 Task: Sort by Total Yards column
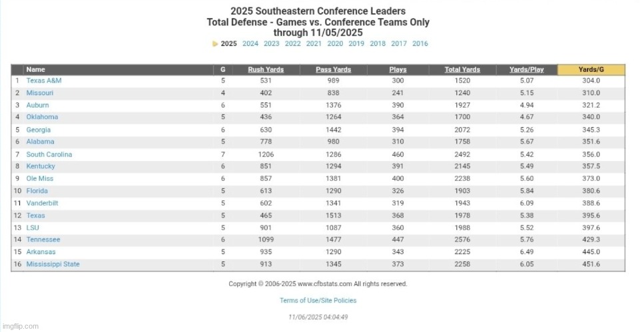462,69
